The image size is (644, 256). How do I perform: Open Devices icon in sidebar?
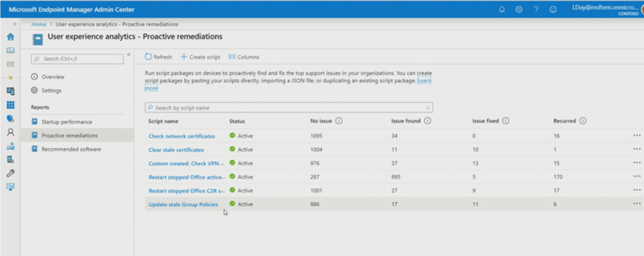click(11, 91)
